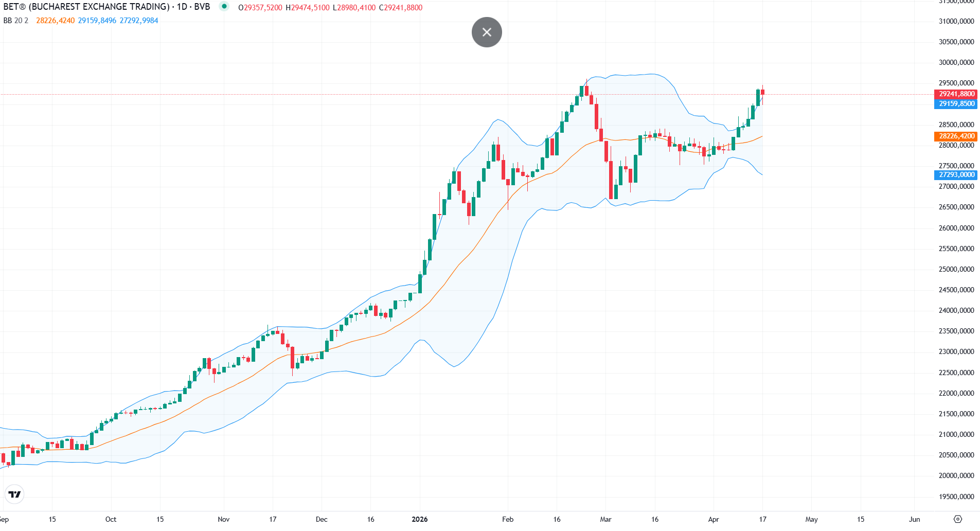Click the Apr label on the time axis
Image resolution: width=980 pixels, height=531 pixels.
(714, 519)
